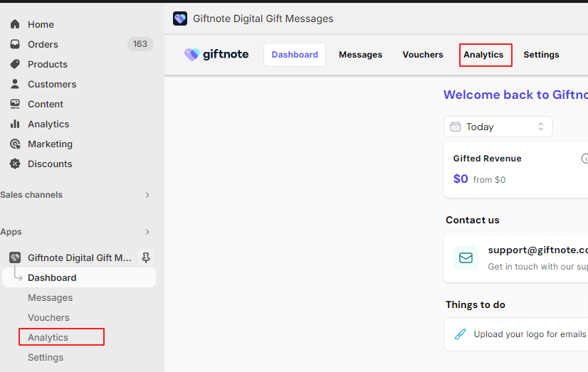This screenshot has width=588, height=372.
Task: Click the Giftnote Digital Gift Messages title
Action: coord(263,18)
